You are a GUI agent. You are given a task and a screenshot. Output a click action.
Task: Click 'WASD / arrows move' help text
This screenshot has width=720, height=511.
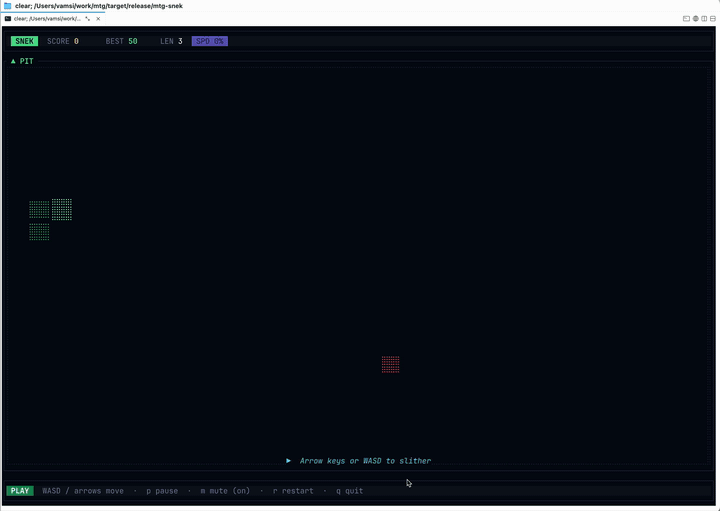click(83, 491)
